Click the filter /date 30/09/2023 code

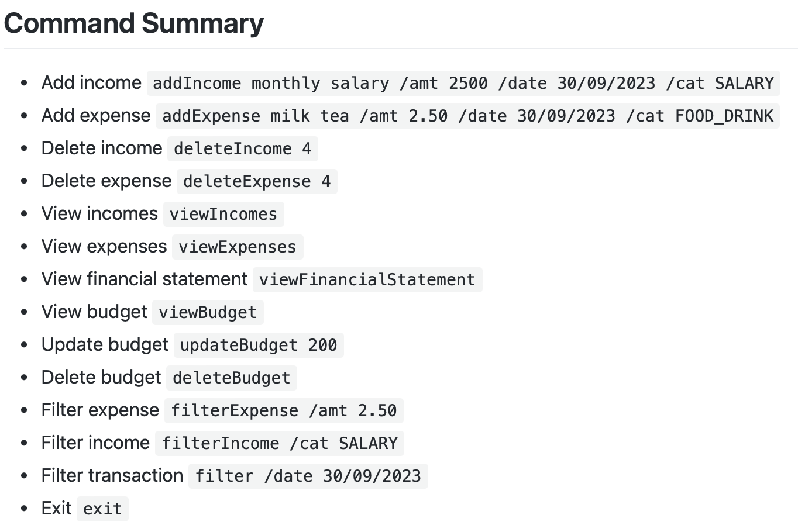click(x=308, y=476)
